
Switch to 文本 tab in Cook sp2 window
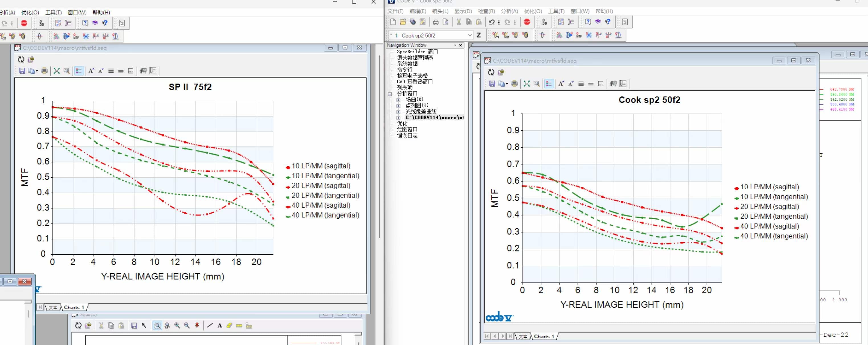[x=523, y=336]
